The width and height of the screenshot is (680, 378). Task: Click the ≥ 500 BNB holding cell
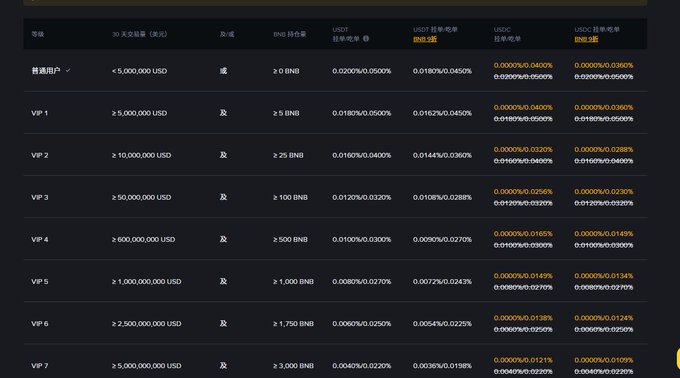(291, 239)
